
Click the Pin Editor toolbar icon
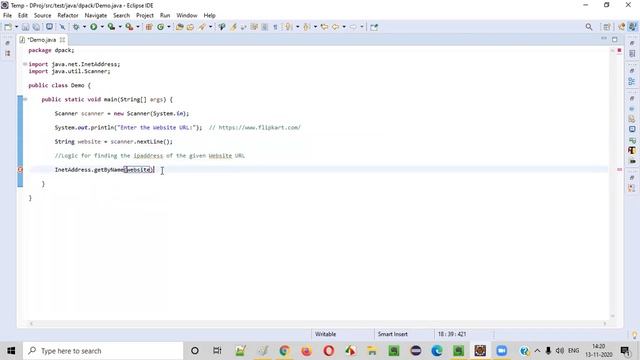(374, 27)
